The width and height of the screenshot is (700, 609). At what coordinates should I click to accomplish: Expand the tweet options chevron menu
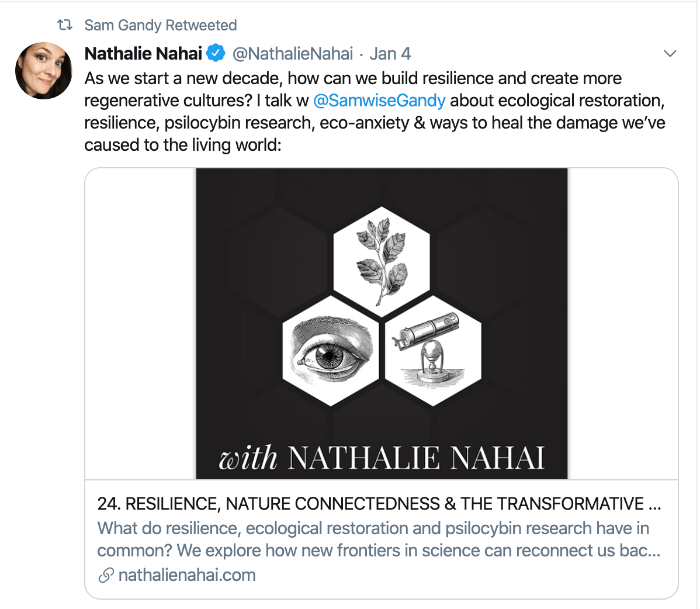tap(670, 54)
